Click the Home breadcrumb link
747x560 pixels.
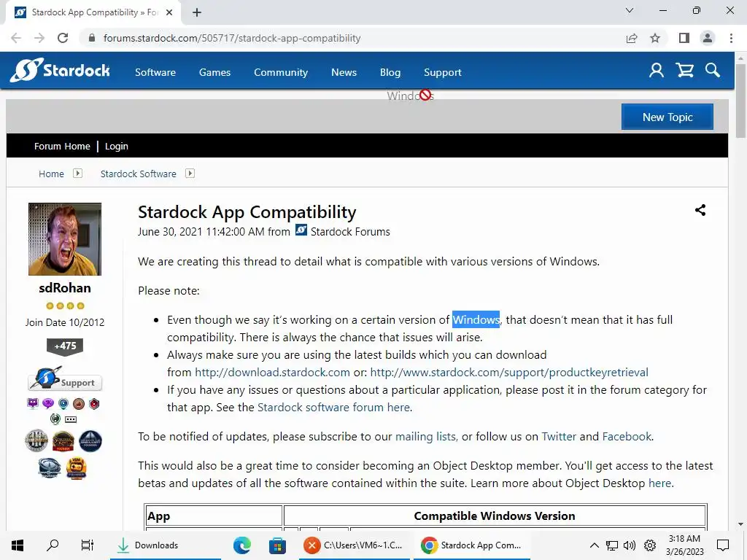point(52,174)
